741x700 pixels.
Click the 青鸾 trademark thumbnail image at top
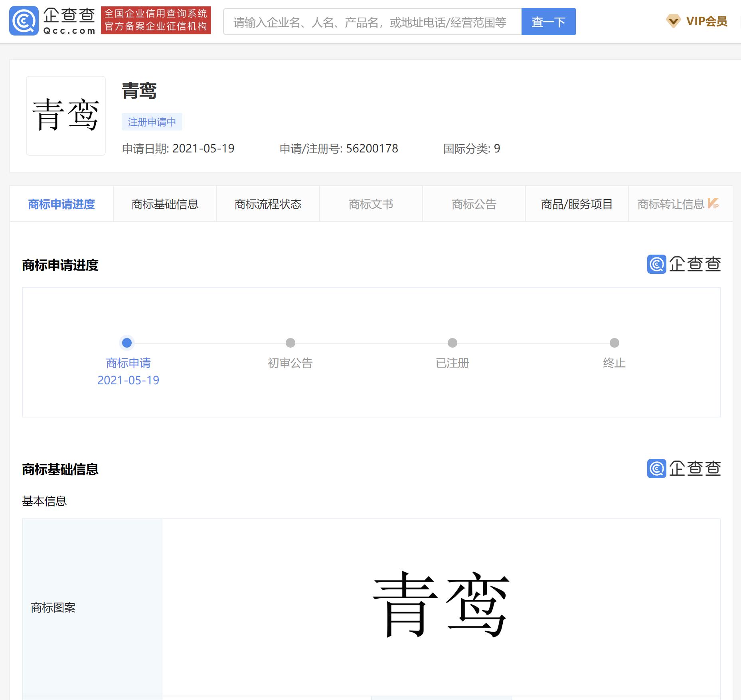click(x=65, y=116)
